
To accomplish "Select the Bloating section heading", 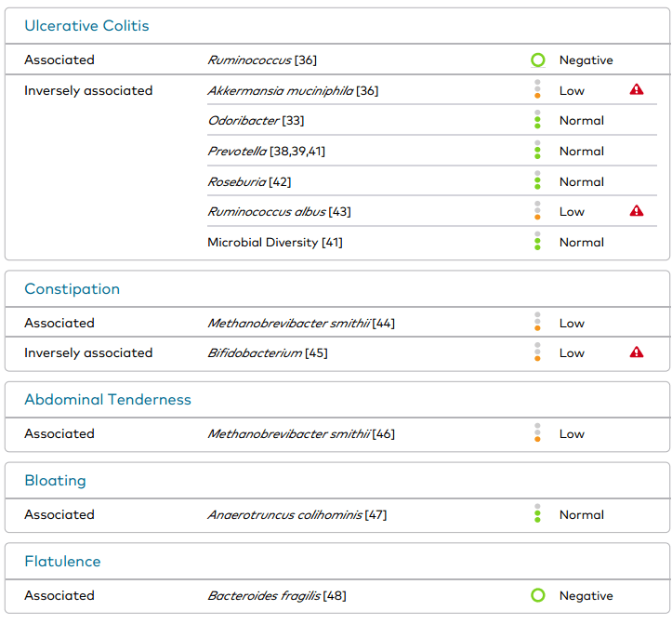I will coord(55,481).
